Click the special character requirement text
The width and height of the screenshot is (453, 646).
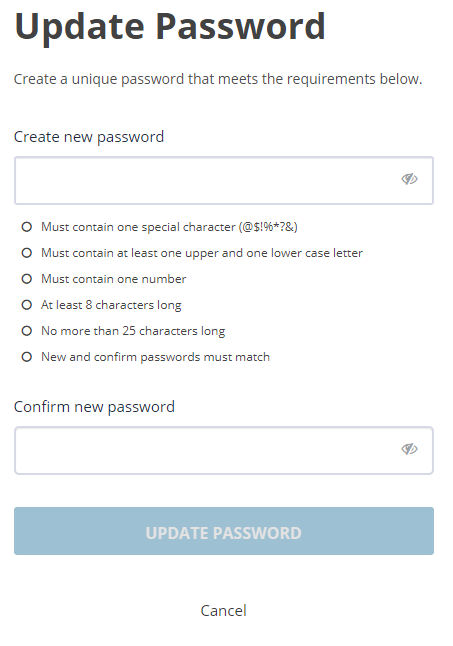pos(169,227)
